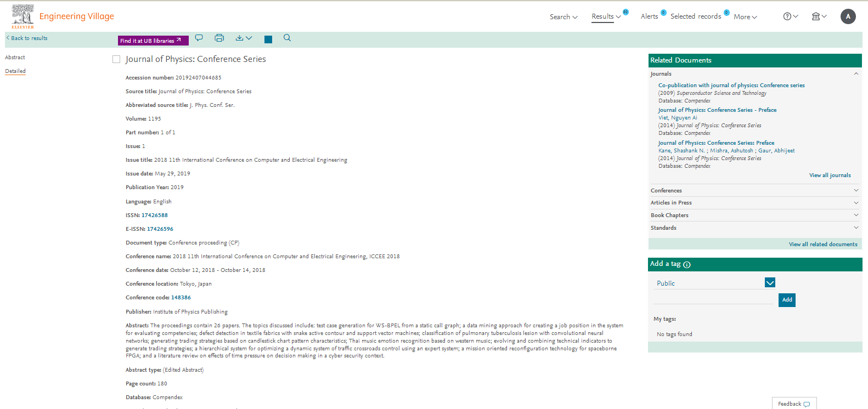The image size is (868, 409).
Task: Print this record using printer icon
Action: pos(219,38)
